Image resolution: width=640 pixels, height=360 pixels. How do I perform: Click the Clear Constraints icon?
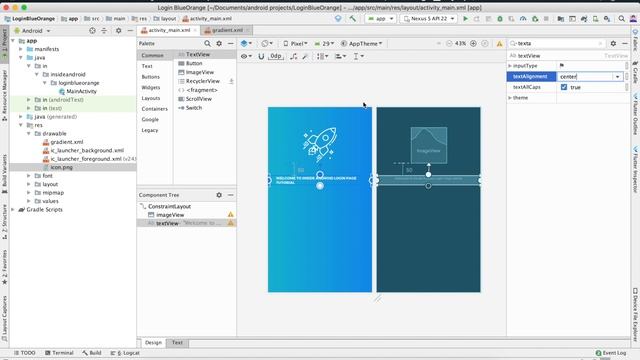tap(294, 56)
